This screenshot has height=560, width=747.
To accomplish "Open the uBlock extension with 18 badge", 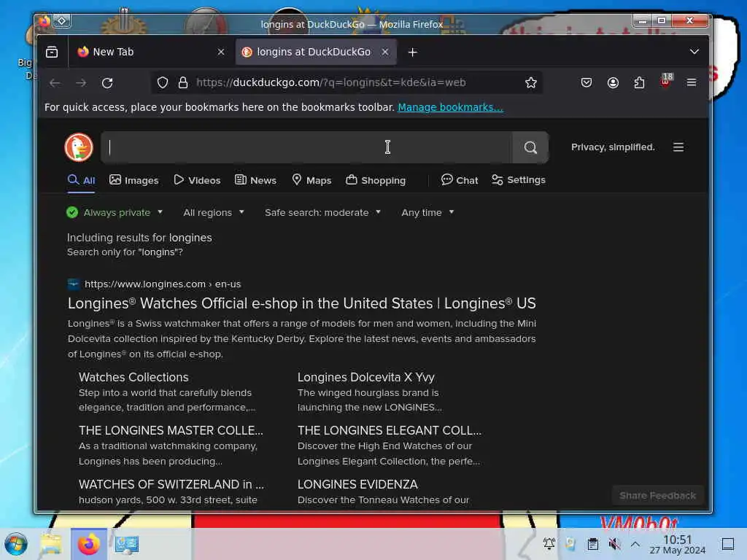I will pos(666,82).
